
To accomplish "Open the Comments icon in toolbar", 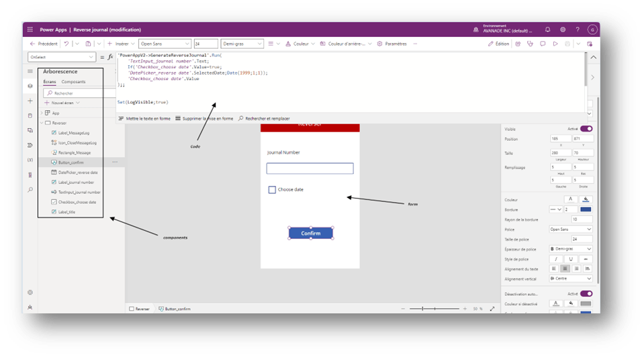I will [542, 44].
